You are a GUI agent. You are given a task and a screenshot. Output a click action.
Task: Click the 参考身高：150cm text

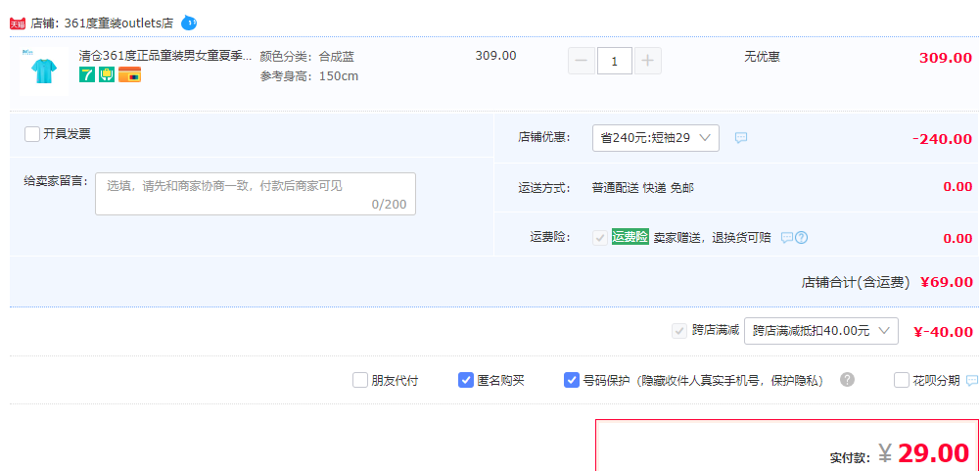coord(309,77)
